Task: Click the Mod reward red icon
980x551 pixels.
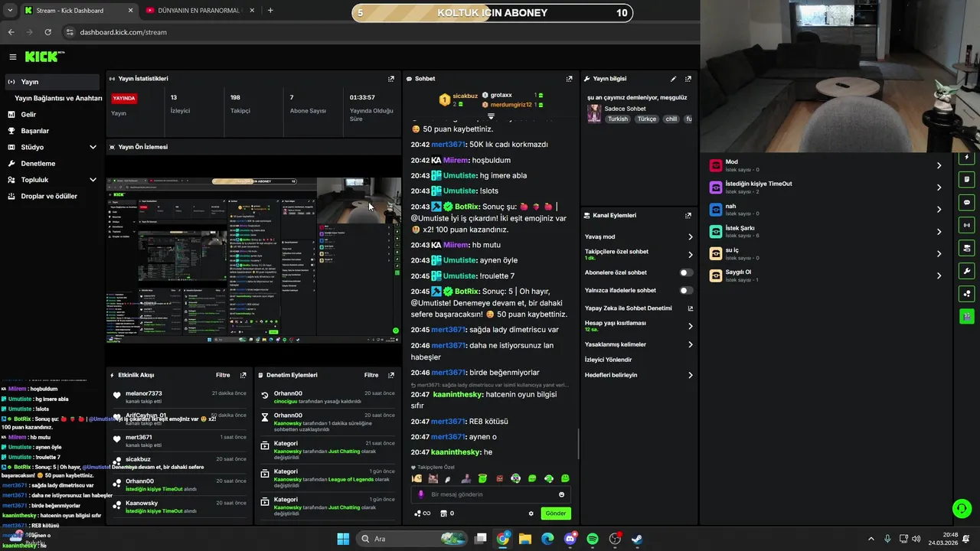Action: 716,165
